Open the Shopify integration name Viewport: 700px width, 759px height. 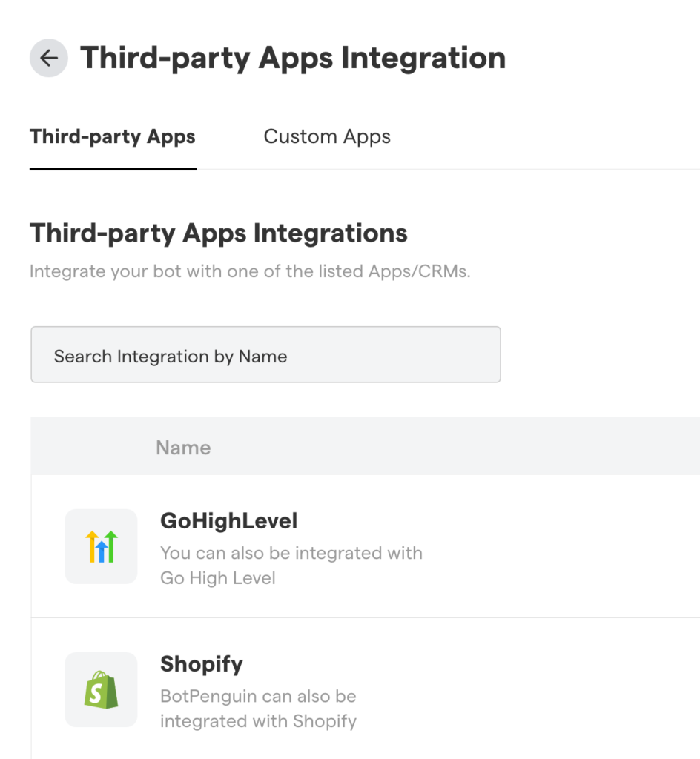[202, 664]
